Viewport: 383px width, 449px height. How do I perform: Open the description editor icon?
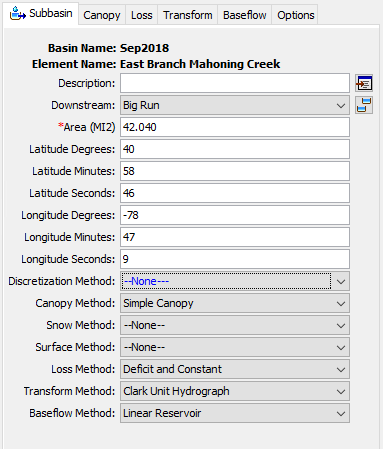point(364,83)
